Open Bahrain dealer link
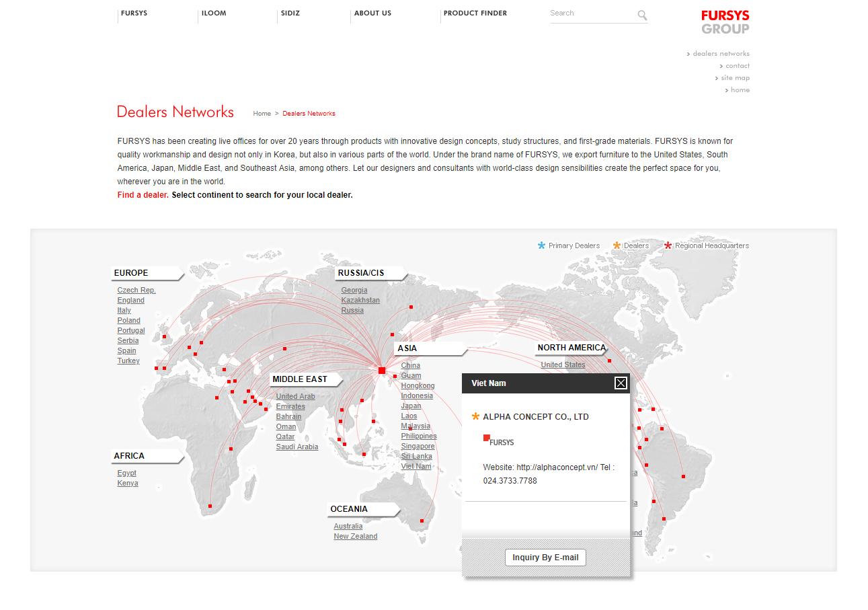Image resolution: width=868 pixels, height=610 pixels. coord(288,417)
